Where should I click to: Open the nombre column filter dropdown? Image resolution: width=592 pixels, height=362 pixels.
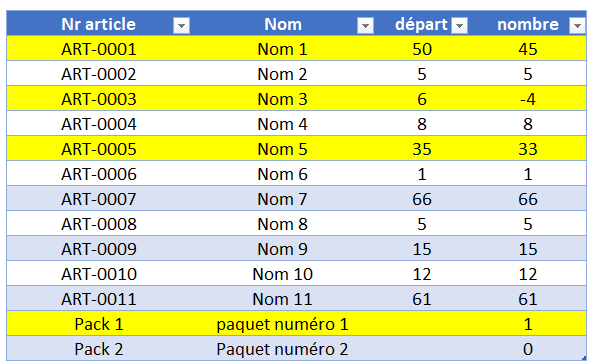(577, 26)
